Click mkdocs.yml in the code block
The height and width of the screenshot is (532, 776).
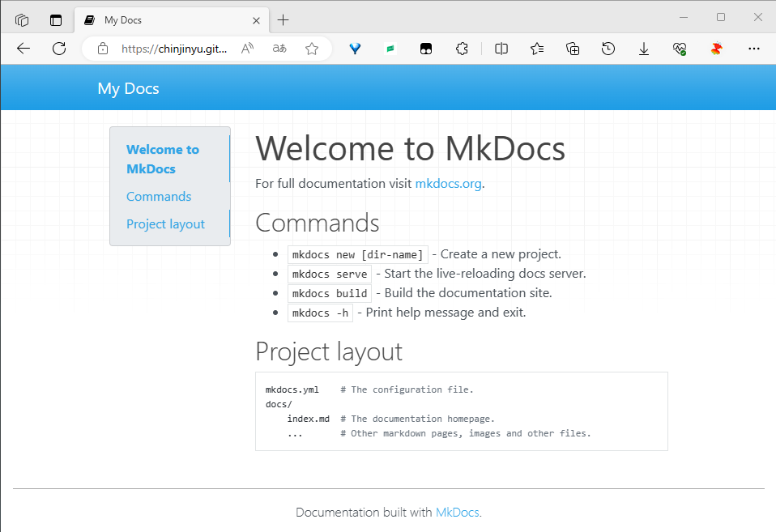point(292,389)
